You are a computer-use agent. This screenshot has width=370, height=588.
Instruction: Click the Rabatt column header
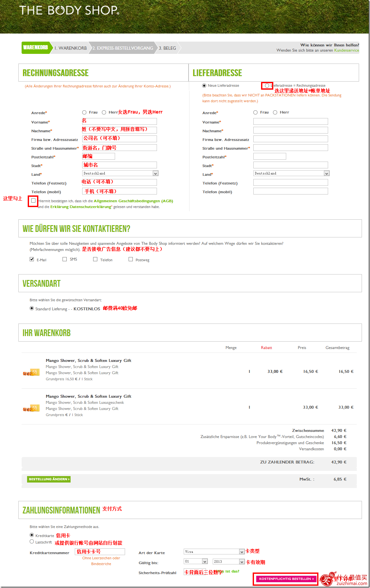point(267,348)
